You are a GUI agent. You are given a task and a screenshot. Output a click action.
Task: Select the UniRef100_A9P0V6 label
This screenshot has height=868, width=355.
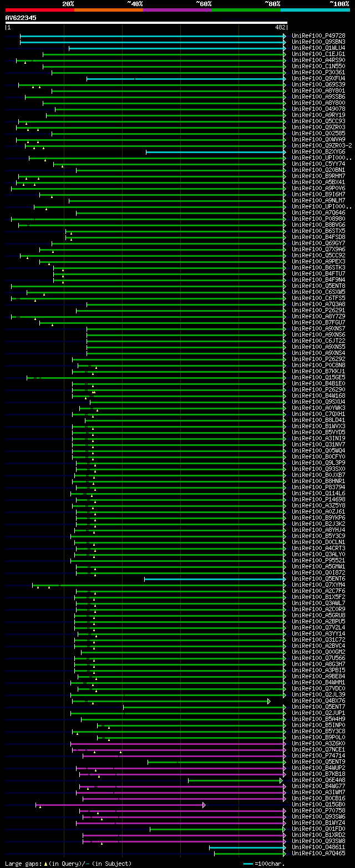pos(318,189)
